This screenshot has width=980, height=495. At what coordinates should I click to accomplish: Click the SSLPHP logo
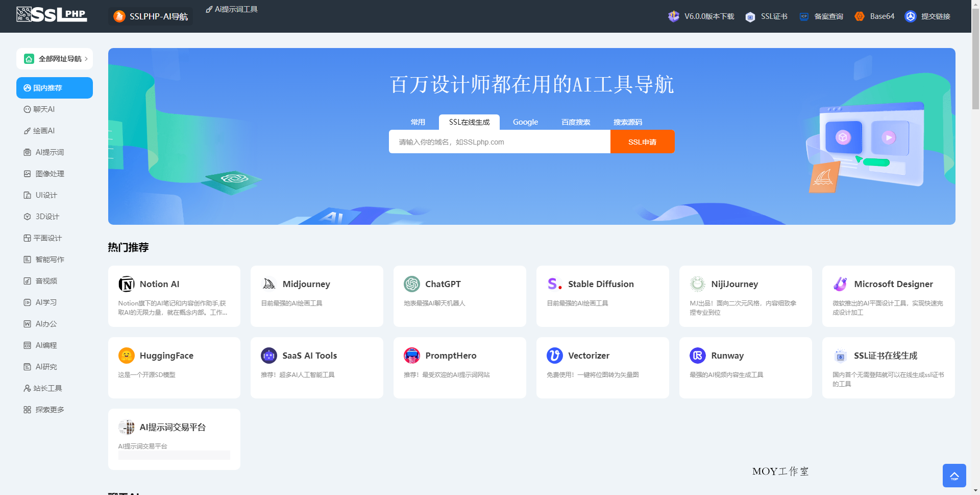52,15
